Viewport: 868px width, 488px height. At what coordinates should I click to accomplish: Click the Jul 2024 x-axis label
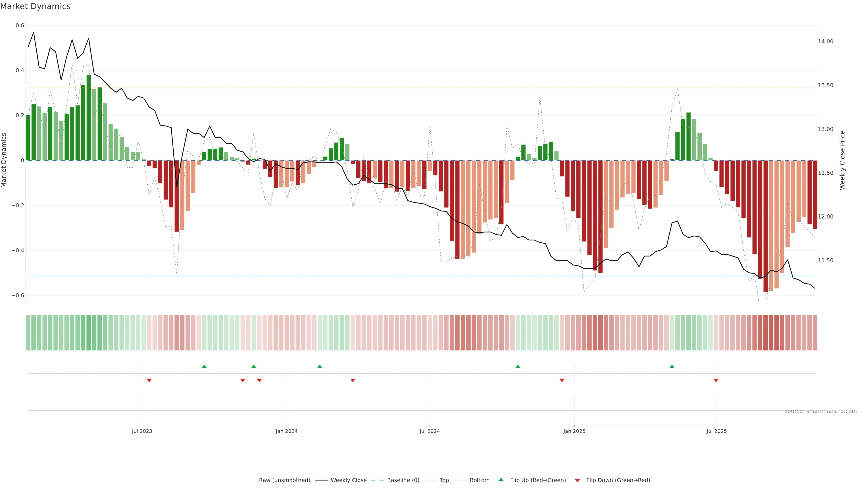(x=429, y=431)
